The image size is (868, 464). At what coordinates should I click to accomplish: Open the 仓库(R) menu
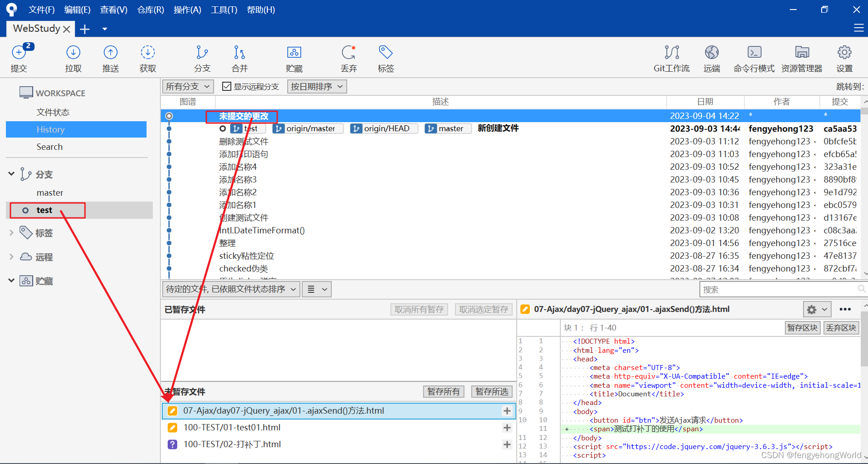150,10
